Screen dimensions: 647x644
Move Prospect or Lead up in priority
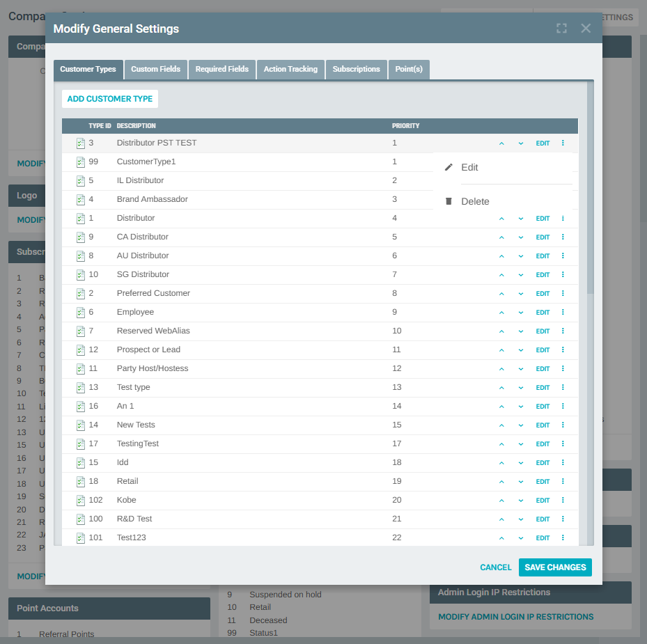(x=501, y=350)
